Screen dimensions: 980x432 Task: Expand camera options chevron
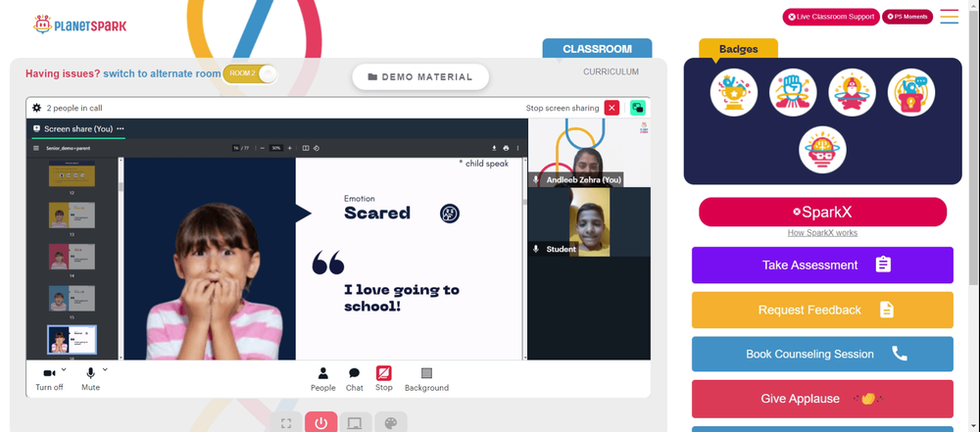64,369
